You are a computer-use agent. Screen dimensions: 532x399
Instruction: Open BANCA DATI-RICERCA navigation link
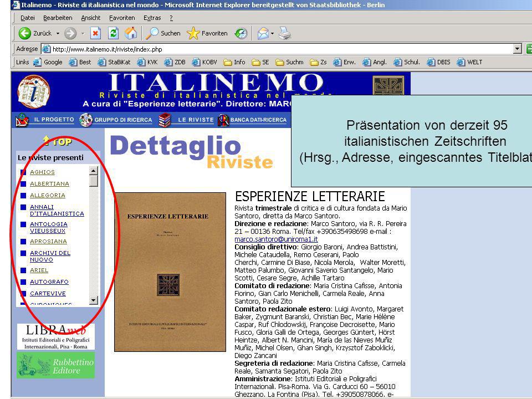(x=259, y=120)
